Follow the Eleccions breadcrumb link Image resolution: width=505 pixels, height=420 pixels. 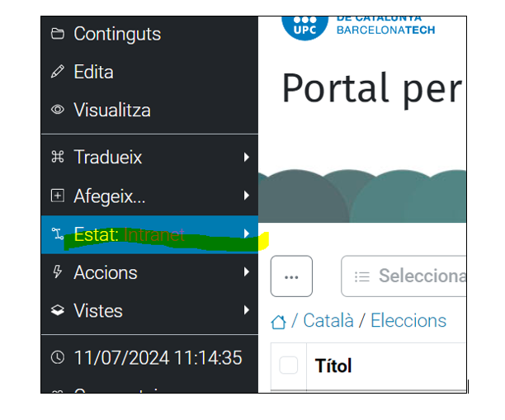click(408, 321)
